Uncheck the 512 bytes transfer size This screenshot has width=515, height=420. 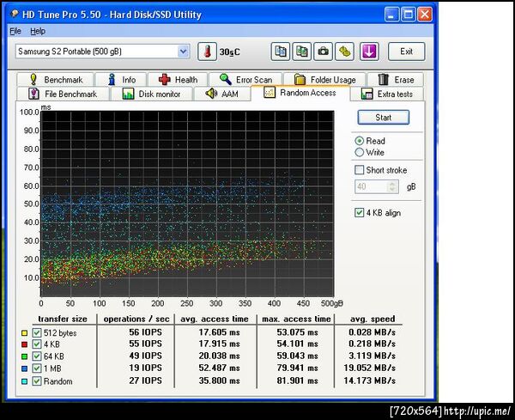(x=37, y=333)
